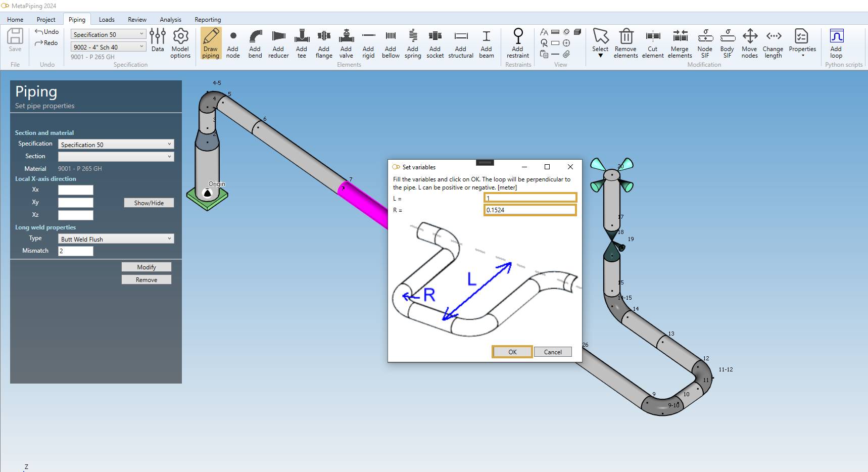Open the Body SIF tool
The image size is (868, 472).
727,43
